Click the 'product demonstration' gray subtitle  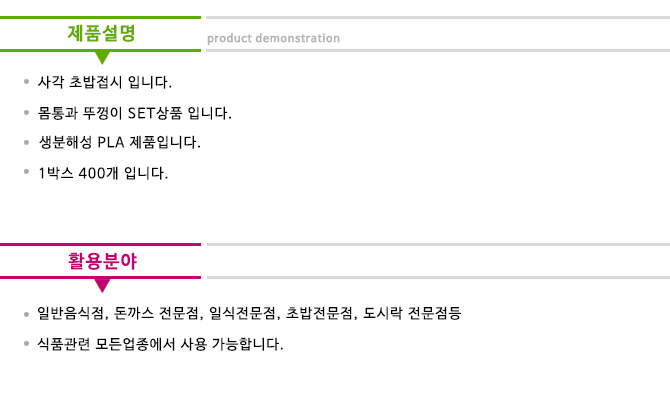click(x=273, y=38)
